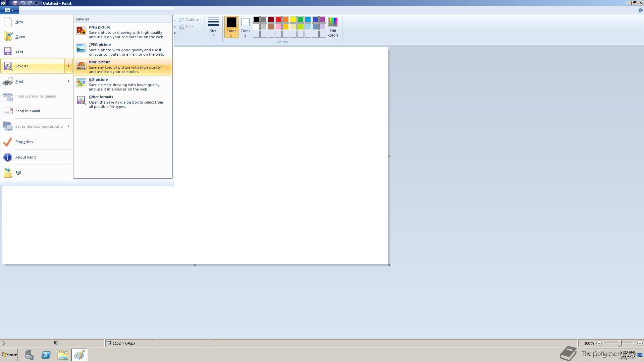
Task: Click the quick access Save icon in title bar
Action: pyautogui.click(x=15, y=3)
